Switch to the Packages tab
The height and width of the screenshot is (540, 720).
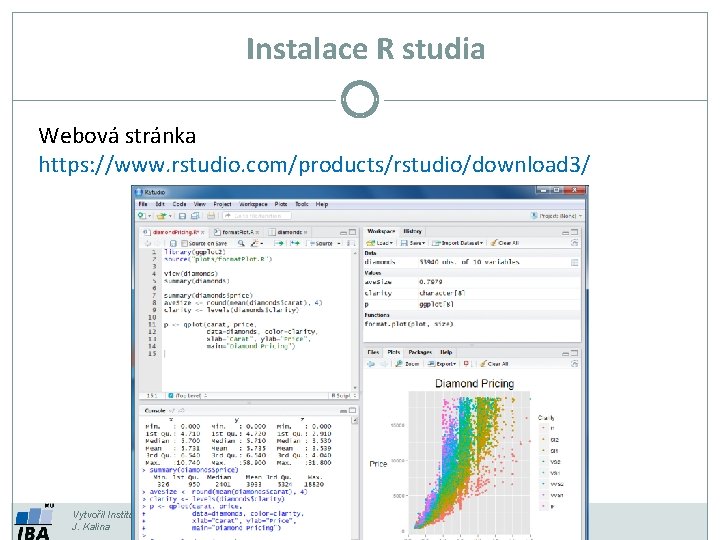tap(420, 352)
